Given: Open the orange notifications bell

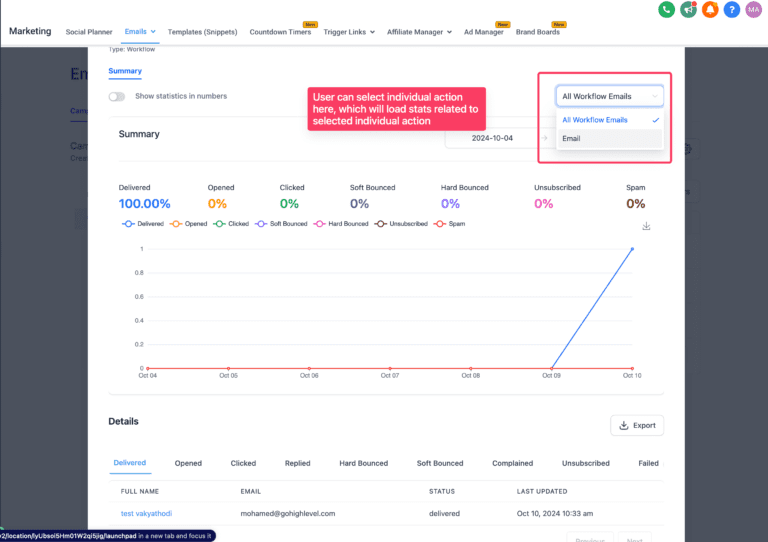Looking at the screenshot, I should 710,9.
